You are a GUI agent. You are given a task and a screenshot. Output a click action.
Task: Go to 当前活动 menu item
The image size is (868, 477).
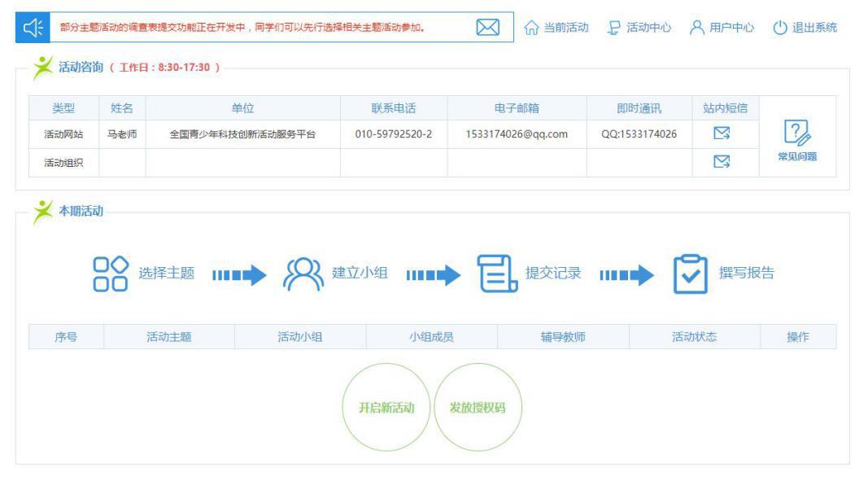[565, 28]
